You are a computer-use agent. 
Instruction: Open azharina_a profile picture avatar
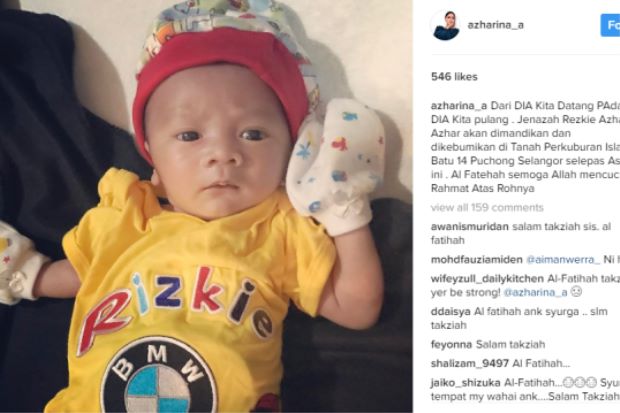[x=446, y=25]
